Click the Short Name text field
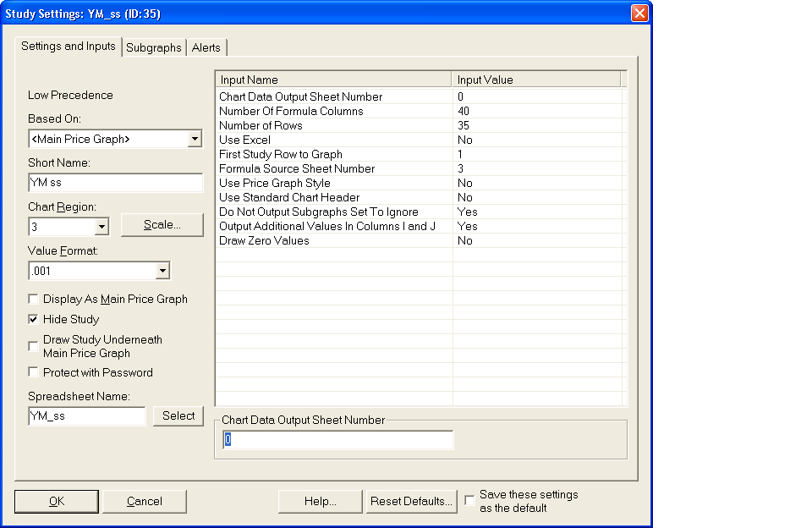The image size is (812, 528). coord(116,183)
